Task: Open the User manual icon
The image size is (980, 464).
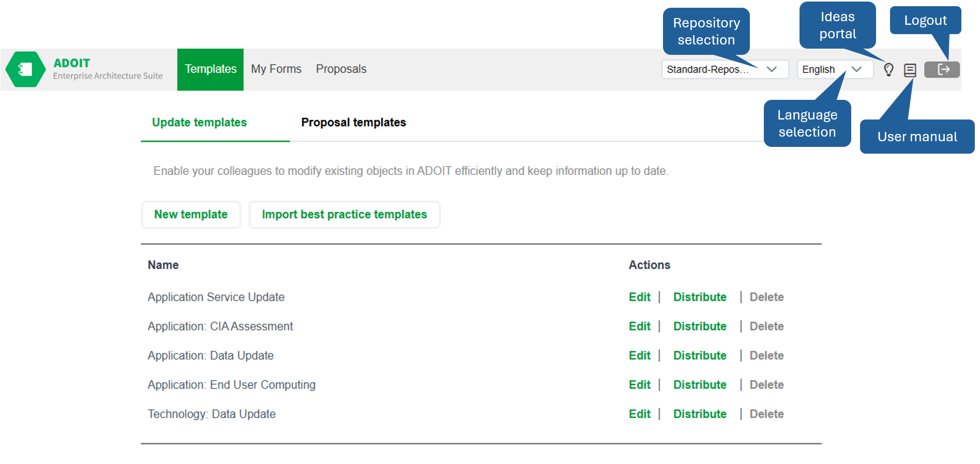Action: point(910,70)
